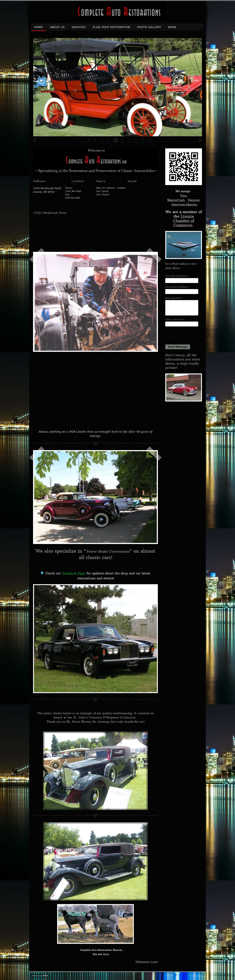Open the MasterCard link
This screenshot has width=235, height=980.
click(x=176, y=200)
